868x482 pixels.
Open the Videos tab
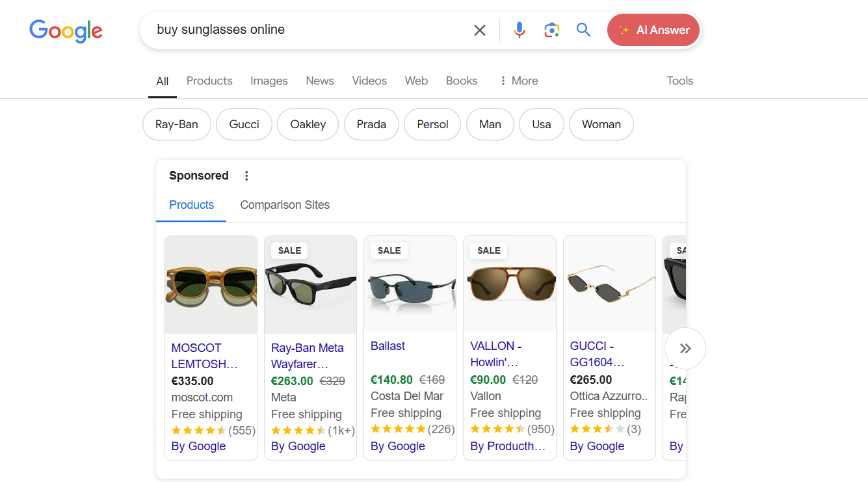pos(369,81)
